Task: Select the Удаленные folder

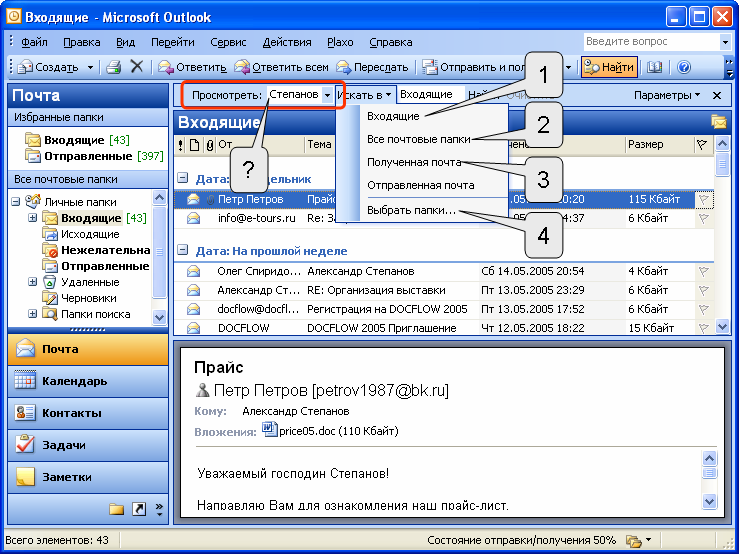Action: click(x=81, y=282)
